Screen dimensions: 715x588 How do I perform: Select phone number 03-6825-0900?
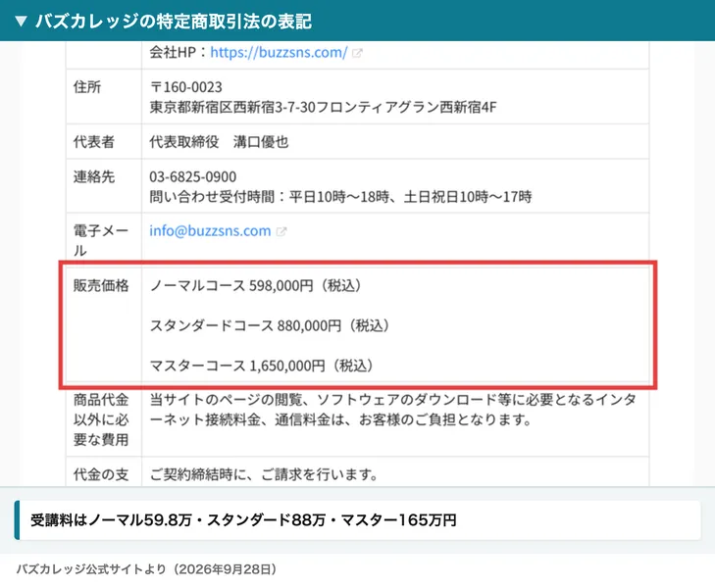click(x=193, y=176)
